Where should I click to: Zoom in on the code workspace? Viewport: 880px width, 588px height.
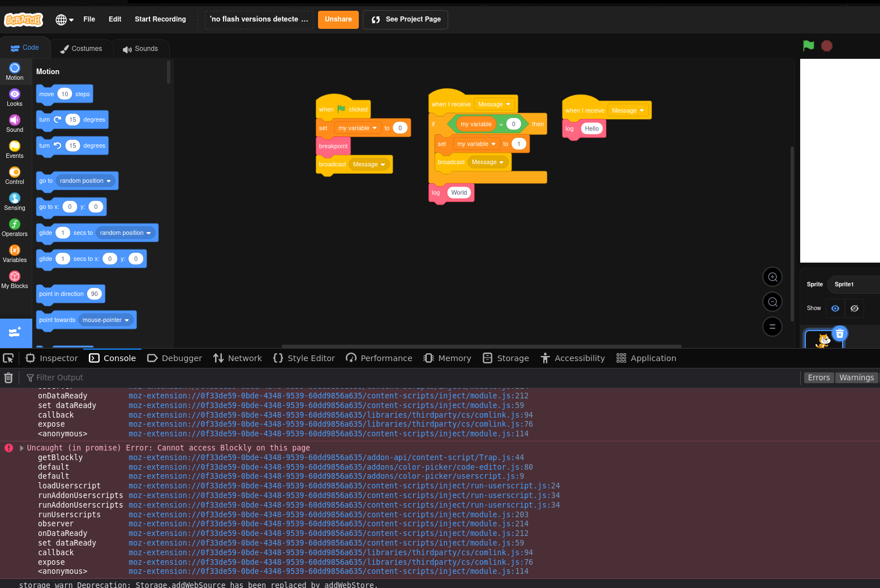pos(772,277)
